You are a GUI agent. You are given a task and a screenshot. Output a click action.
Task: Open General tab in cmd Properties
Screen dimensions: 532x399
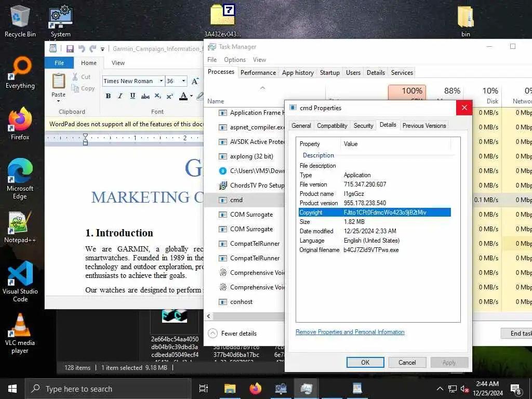pyautogui.click(x=301, y=126)
